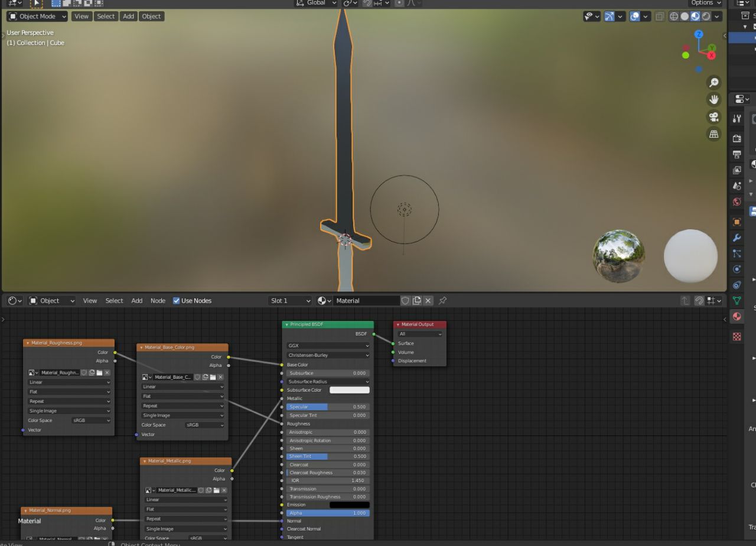Toggle X-ray mode in viewport header

click(659, 17)
